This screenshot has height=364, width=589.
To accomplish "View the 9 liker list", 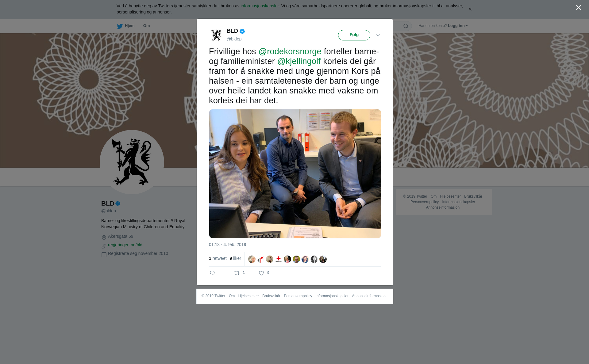I will (235, 258).
